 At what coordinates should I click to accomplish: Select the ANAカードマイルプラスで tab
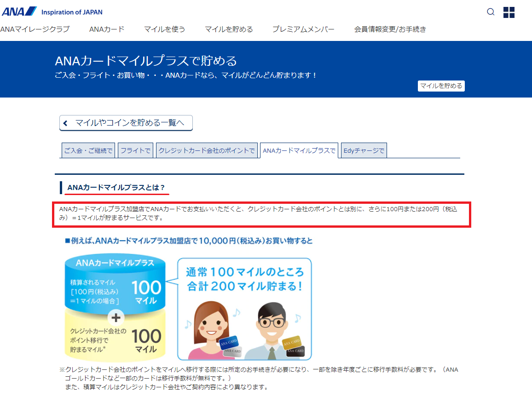[299, 150]
